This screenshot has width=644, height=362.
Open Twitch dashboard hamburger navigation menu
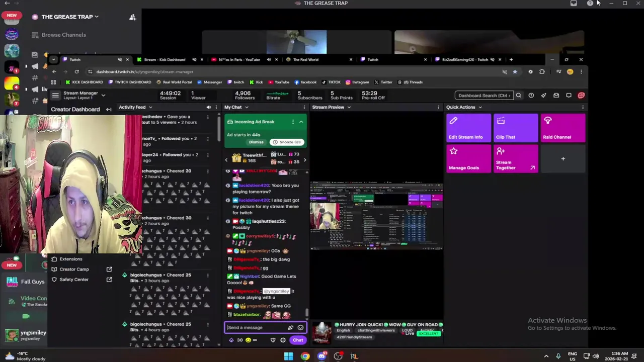(x=55, y=95)
